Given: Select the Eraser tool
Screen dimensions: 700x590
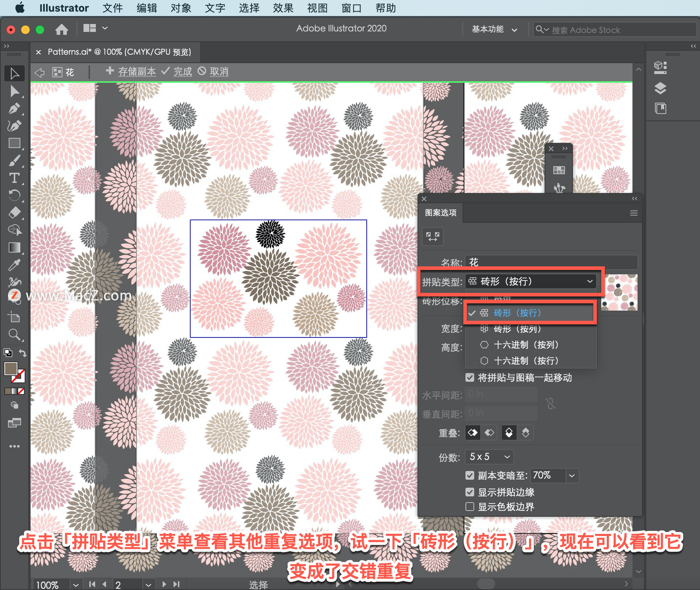Looking at the screenshot, I should pos(14,212).
